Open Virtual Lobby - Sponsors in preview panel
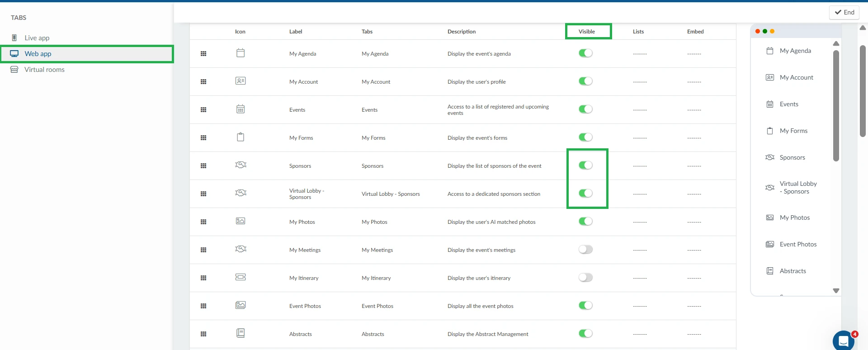This screenshot has width=868, height=350. coord(798,188)
